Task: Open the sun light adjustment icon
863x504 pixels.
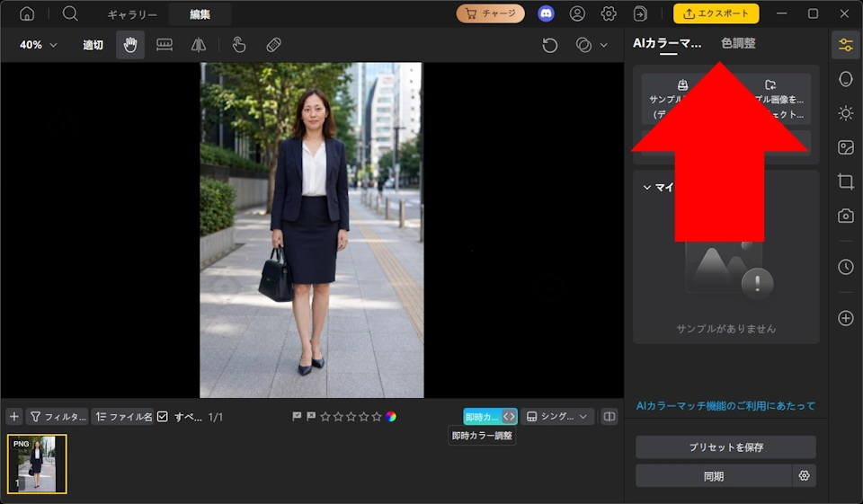Action: [x=846, y=113]
